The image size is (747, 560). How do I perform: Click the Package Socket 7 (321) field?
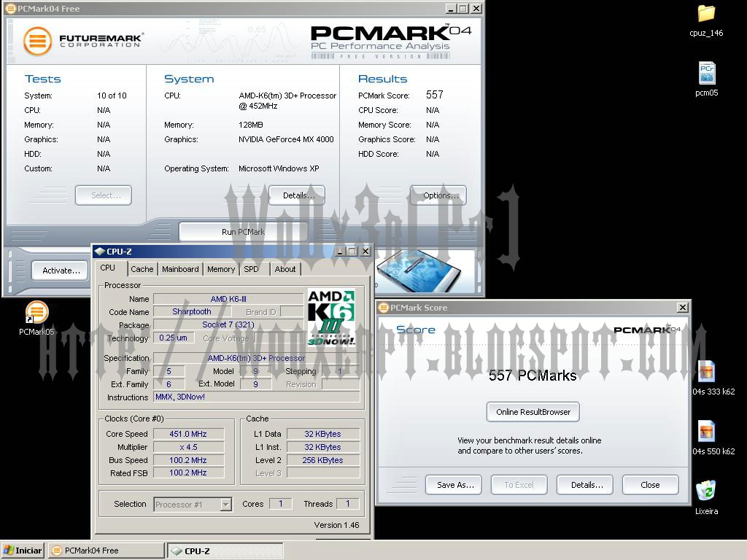(228, 324)
